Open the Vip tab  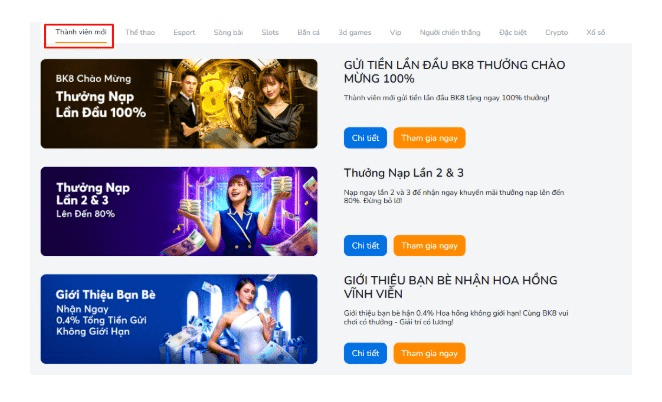coord(396,33)
